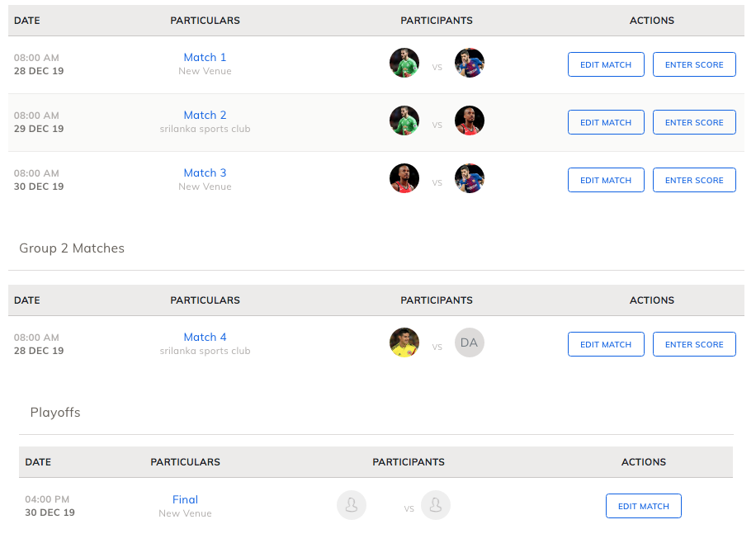
Task: Open Match 2 link
Action: pos(205,115)
